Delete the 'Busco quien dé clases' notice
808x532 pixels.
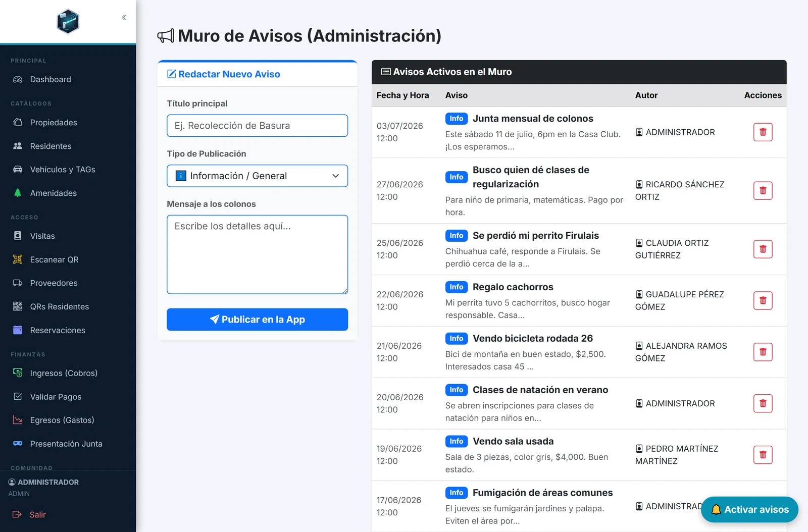(763, 191)
